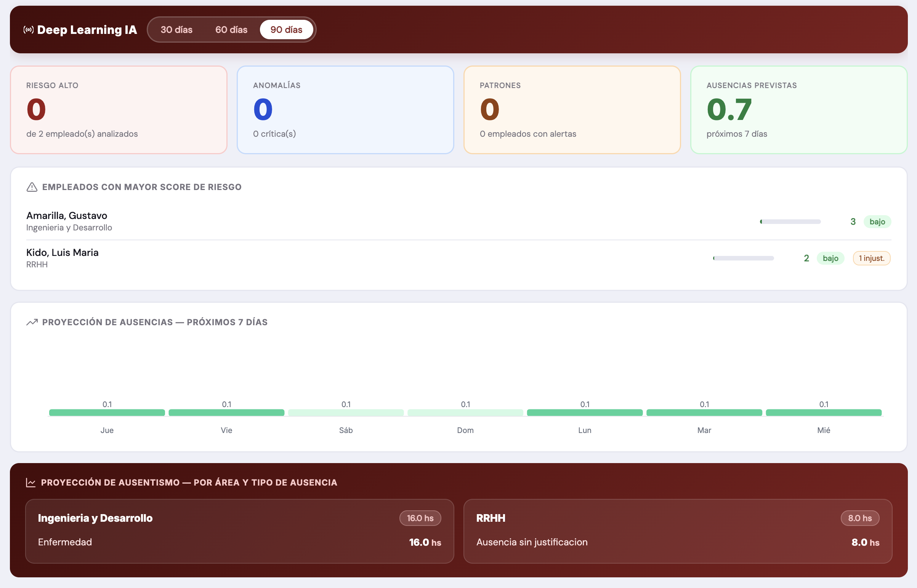Screen dimensions: 917x588
Task: Click Kido, Luis Maria's risk score bar
Action: point(743,259)
